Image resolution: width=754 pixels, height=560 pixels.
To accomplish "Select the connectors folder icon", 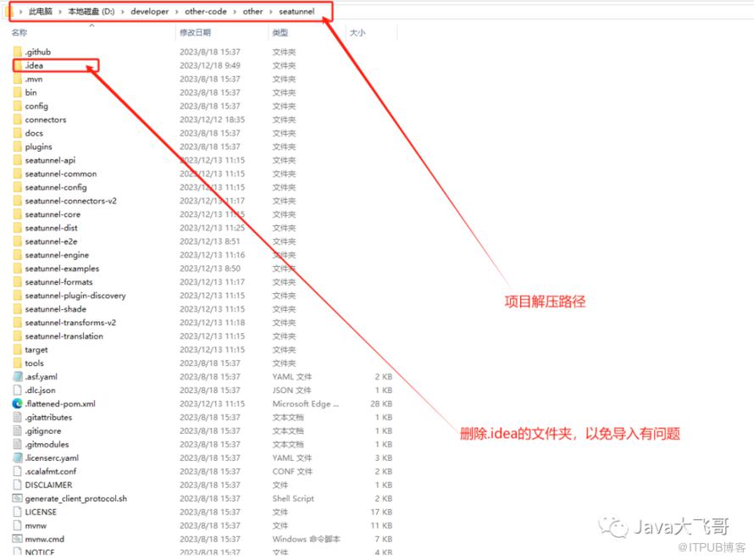I will pyautogui.click(x=18, y=119).
